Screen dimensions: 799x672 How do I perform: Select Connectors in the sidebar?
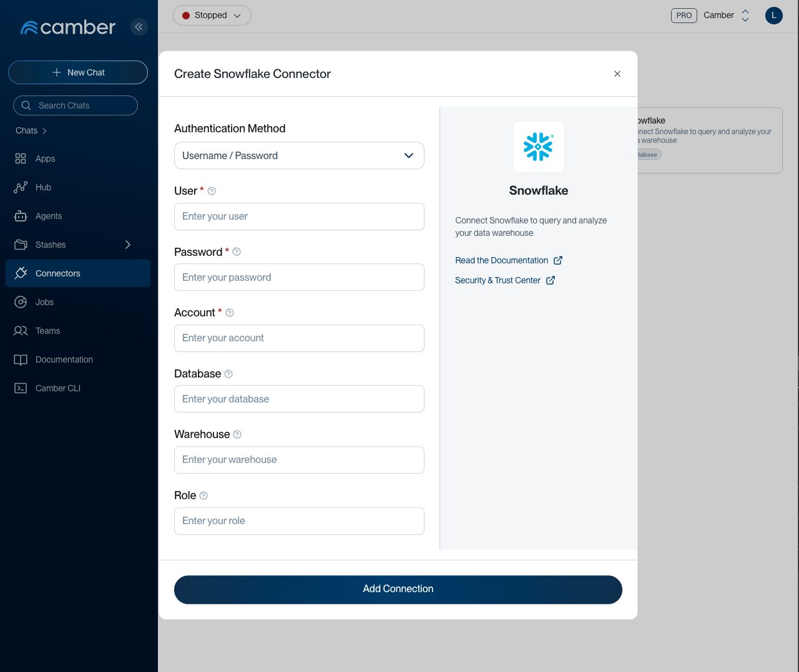58,273
